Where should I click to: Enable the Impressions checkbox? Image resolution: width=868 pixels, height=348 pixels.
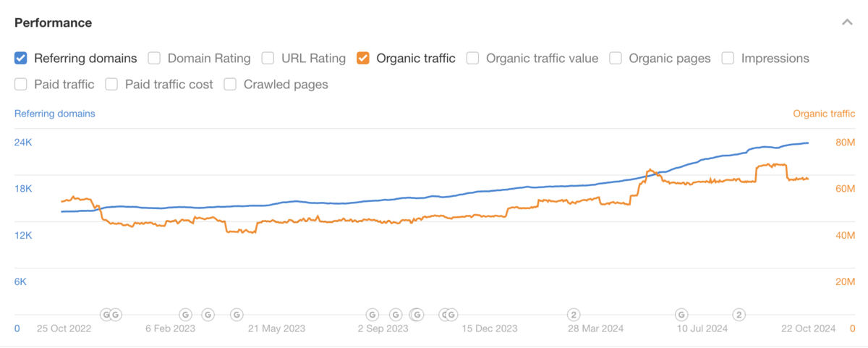[x=728, y=58]
